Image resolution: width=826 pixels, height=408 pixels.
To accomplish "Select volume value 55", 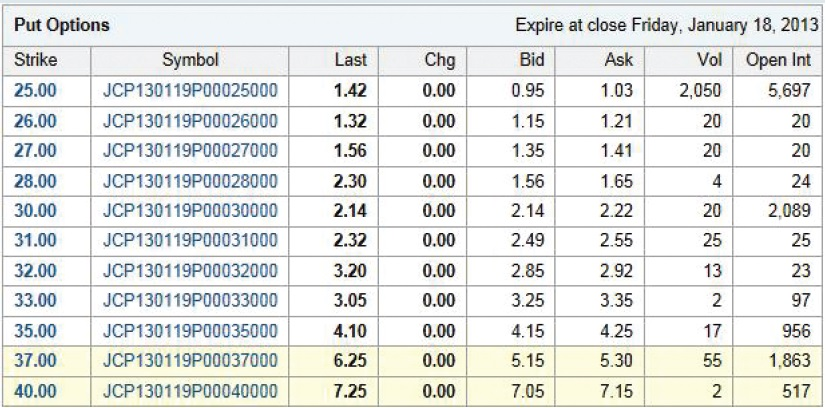I will [711, 361].
